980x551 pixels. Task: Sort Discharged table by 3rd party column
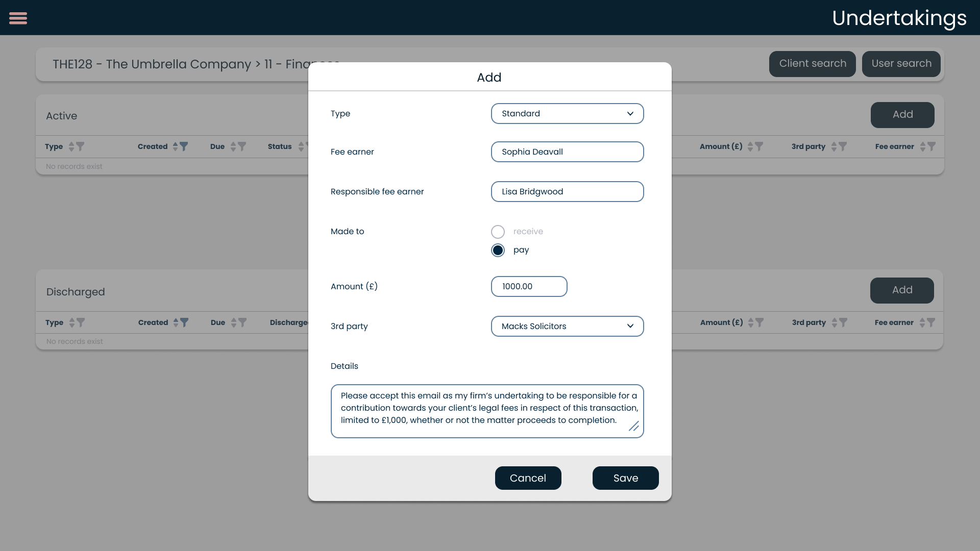pyautogui.click(x=835, y=322)
